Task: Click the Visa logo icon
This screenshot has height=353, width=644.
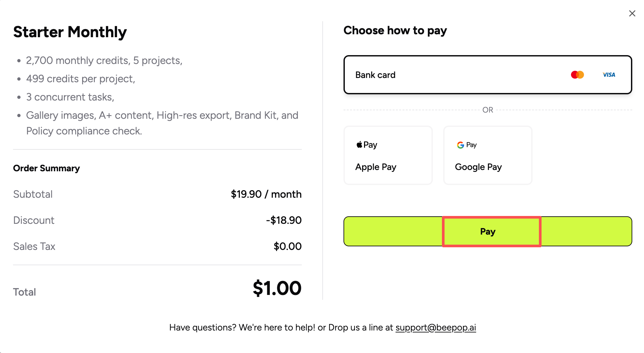Action: 609,75
